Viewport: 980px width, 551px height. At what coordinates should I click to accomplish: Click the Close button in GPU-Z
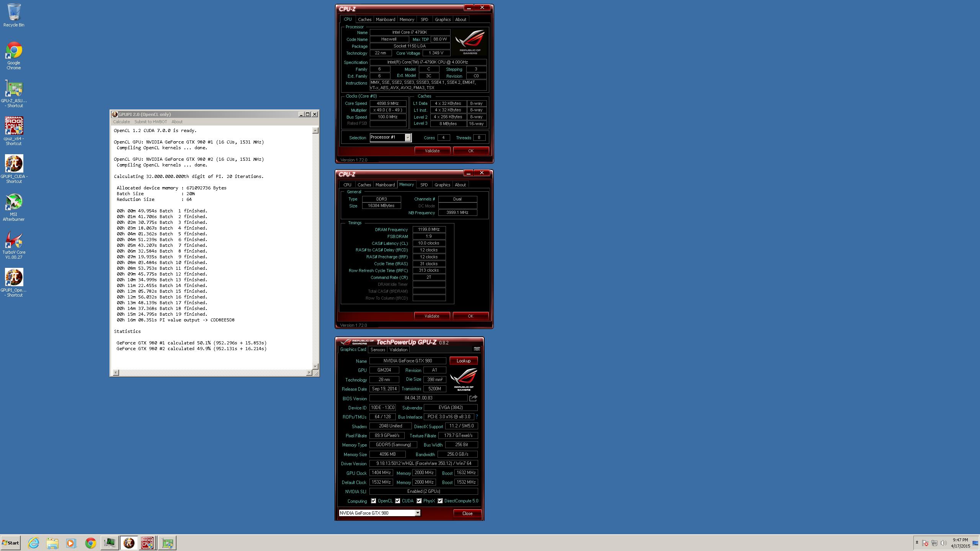[x=467, y=514]
